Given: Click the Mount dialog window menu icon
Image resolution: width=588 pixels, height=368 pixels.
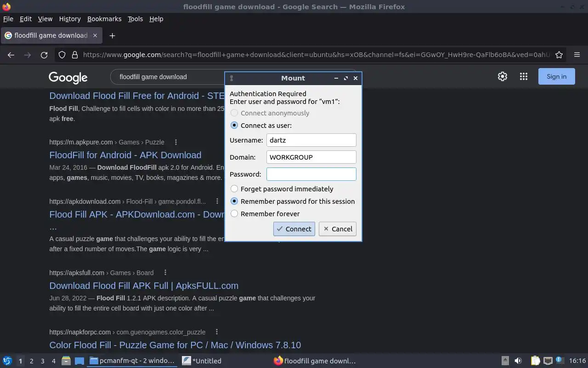Looking at the screenshot, I should (x=232, y=78).
